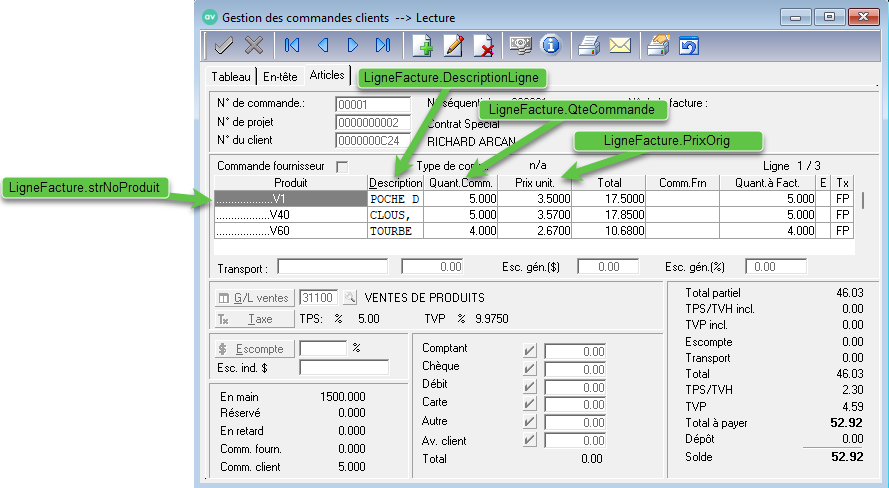Edit the order with pencil icon
Viewport: 889px width, 488px height.
tap(454, 45)
